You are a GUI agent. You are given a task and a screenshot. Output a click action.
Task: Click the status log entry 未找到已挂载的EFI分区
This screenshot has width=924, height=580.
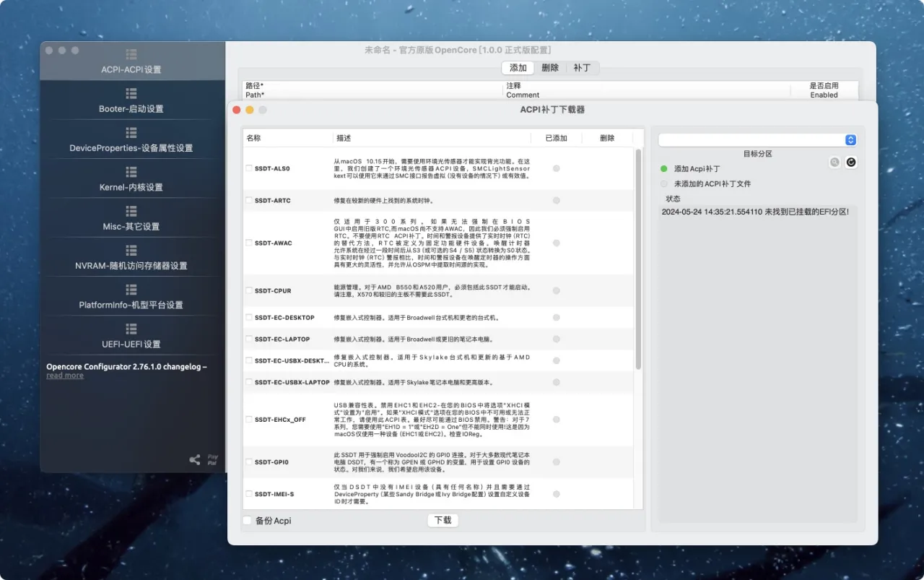coord(754,212)
